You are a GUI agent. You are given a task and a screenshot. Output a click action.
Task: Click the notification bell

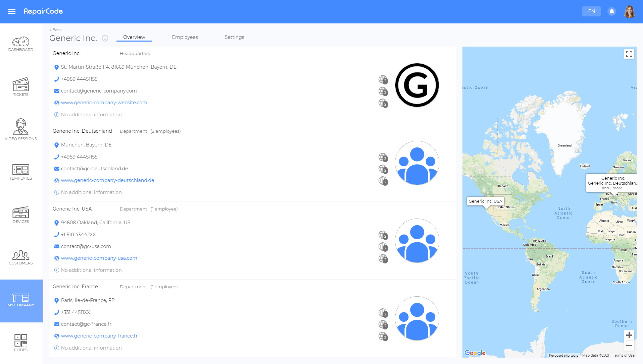pos(612,11)
